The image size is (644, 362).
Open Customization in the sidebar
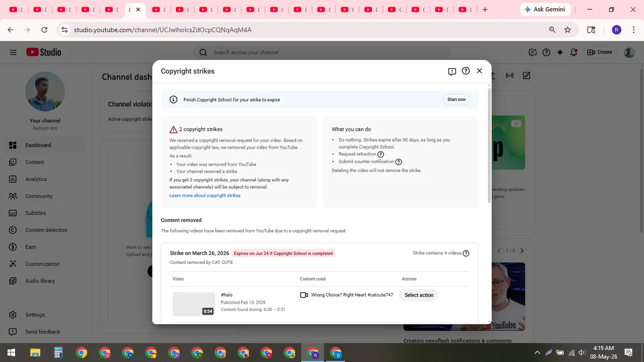pos(45,264)
